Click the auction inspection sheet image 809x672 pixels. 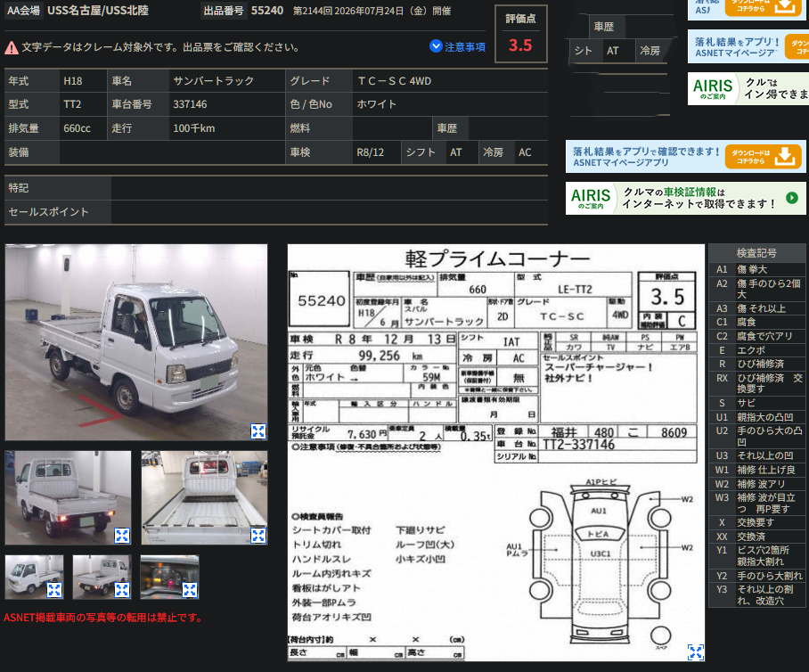pos(495,453)
